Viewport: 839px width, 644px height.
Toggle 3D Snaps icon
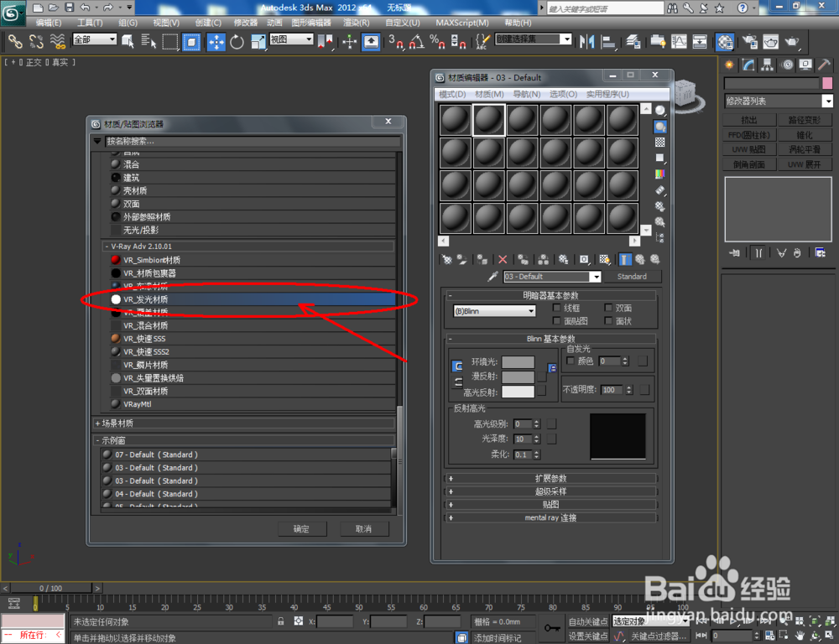(x=396, y=42)
